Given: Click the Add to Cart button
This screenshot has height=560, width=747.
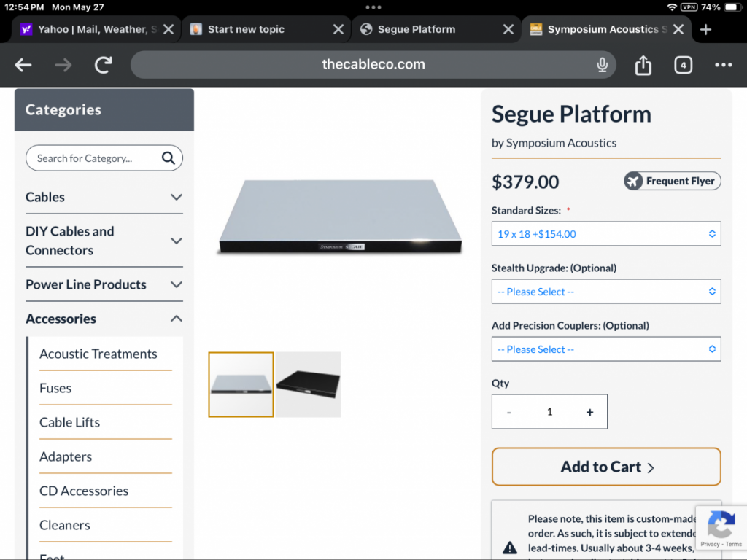Looking at the screenshot, I should pos(606,467).
